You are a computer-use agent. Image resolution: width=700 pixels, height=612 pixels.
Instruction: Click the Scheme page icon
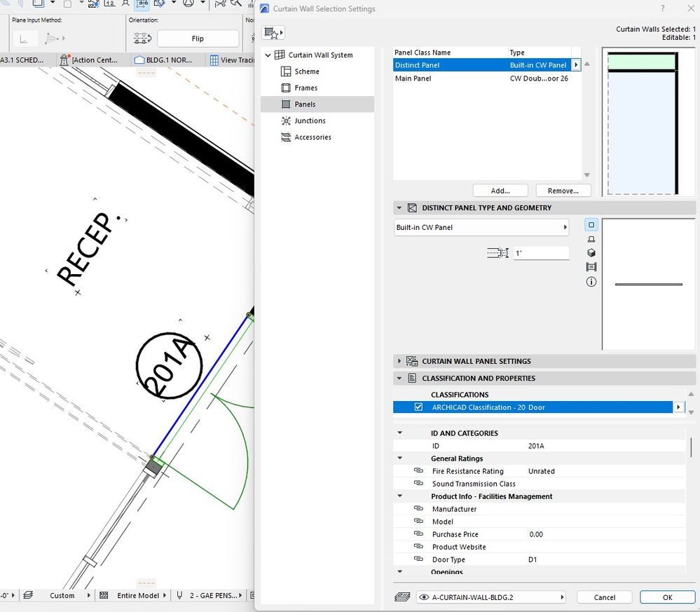point(286,72)
